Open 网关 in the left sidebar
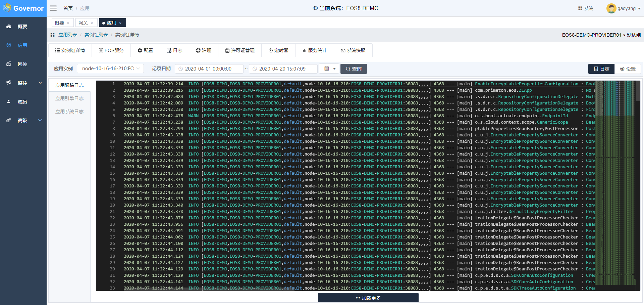Image resolution: width=644 pixels, height=305 pixels. [x=22, y=64]
